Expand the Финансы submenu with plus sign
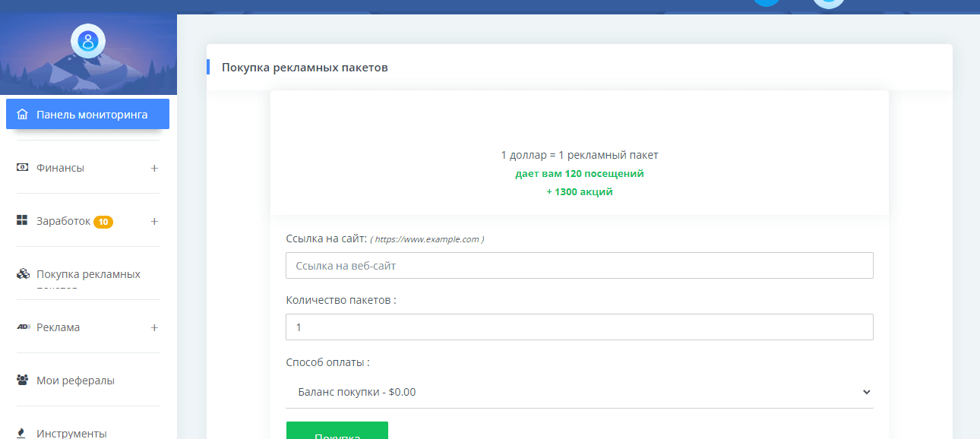980x439 pixels. pos(154,168)
